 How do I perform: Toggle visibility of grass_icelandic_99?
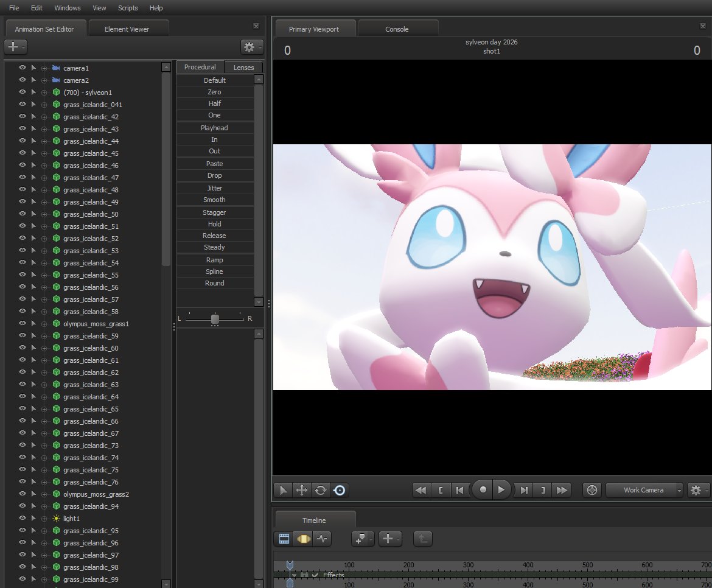click(23, 578)
